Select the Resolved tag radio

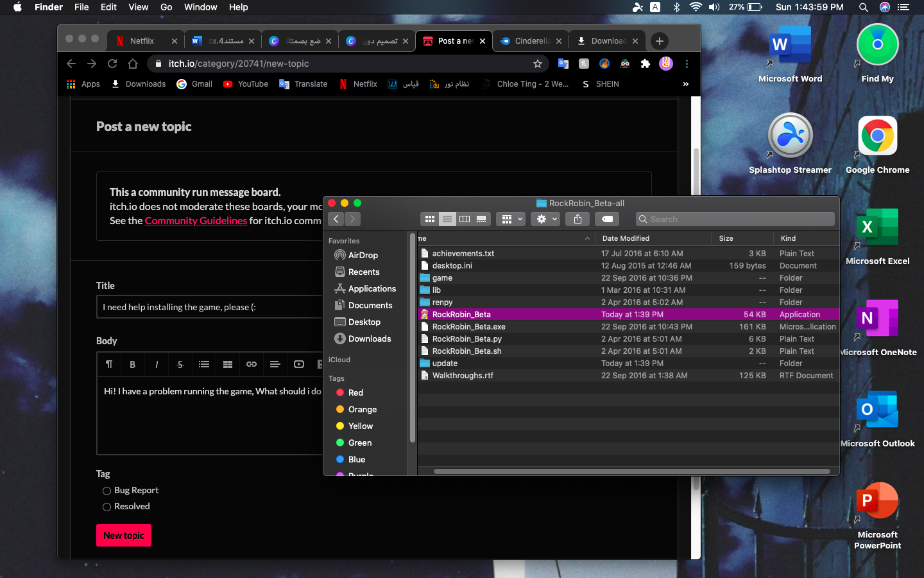coord(107,507)
